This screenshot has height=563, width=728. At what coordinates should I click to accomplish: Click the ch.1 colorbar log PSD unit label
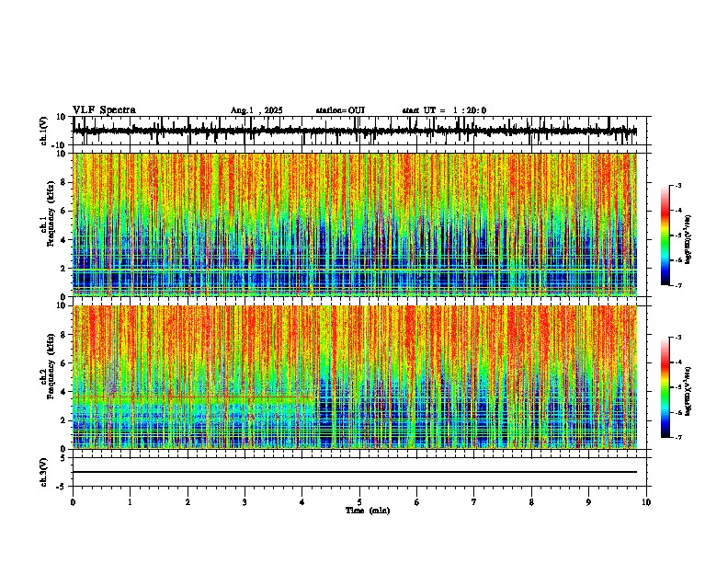(688, 239)
